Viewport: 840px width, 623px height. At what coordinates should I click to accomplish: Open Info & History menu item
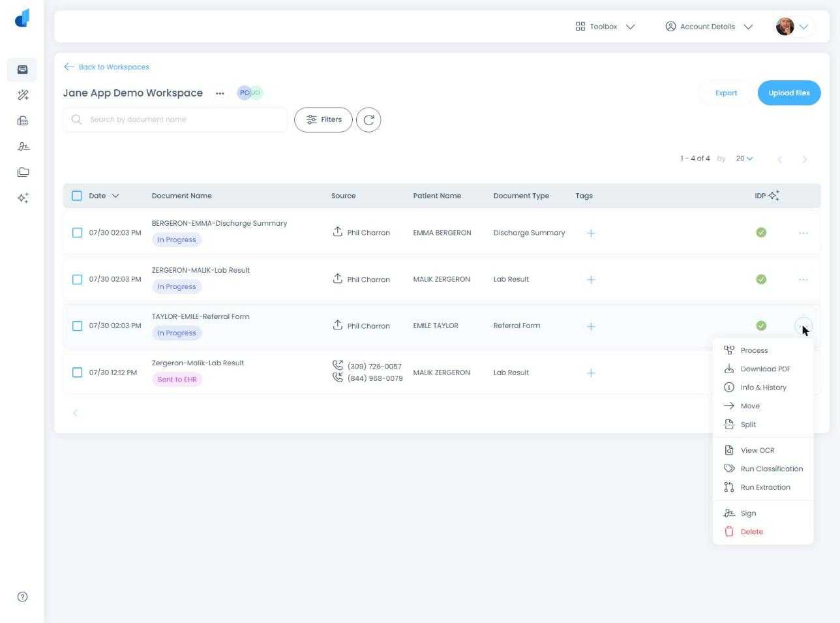[763, 387]
